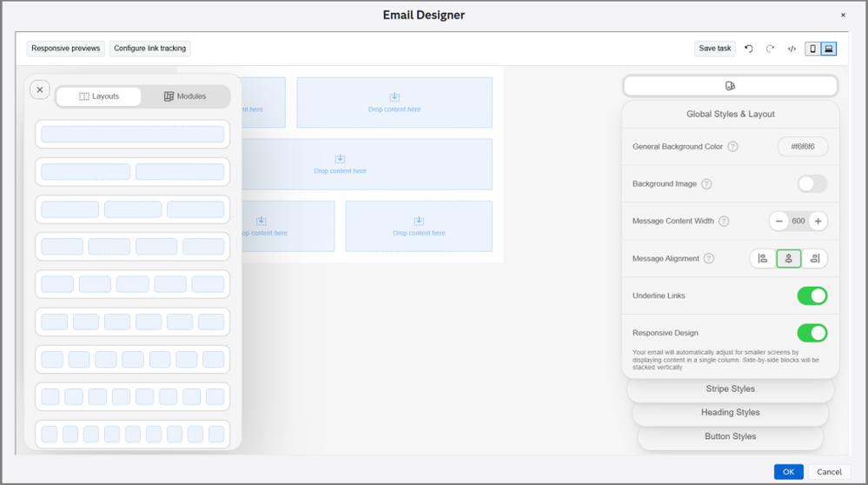Image resolution: width=868 pixels, height=485 pixels.
Task: Choose the one-column layout thumbnail
Action: point(132,134)
